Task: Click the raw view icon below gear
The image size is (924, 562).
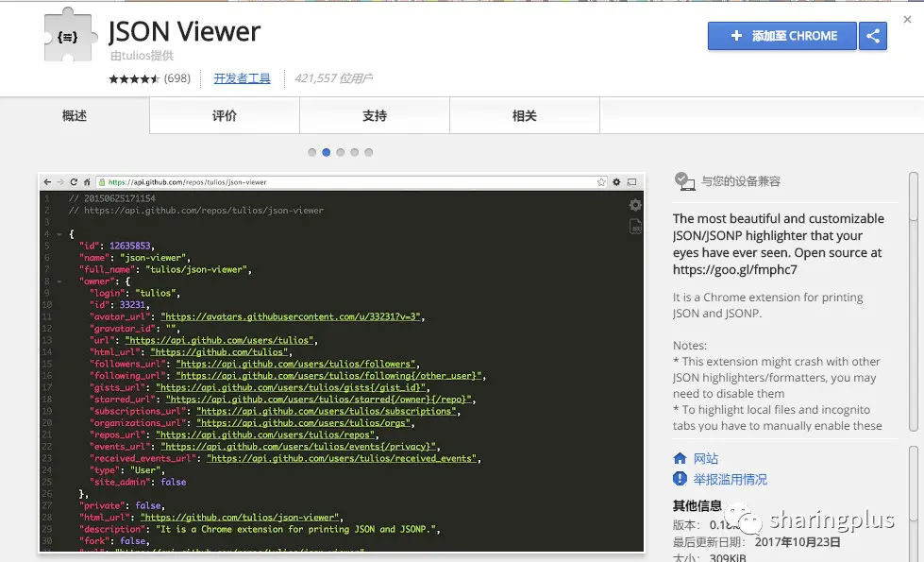Action: (634, 226)
